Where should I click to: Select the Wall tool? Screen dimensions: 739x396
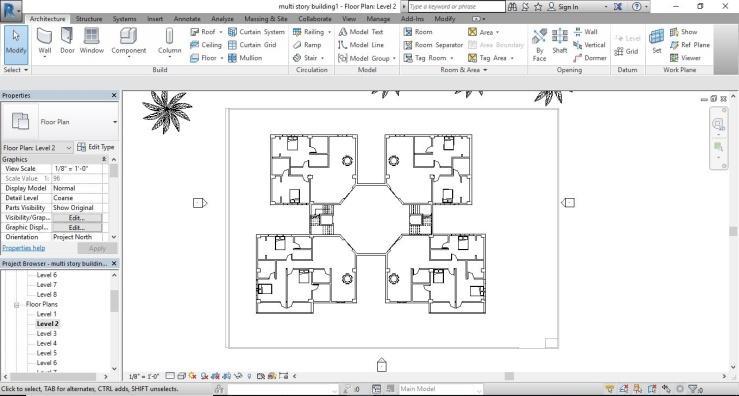[45, 41]
